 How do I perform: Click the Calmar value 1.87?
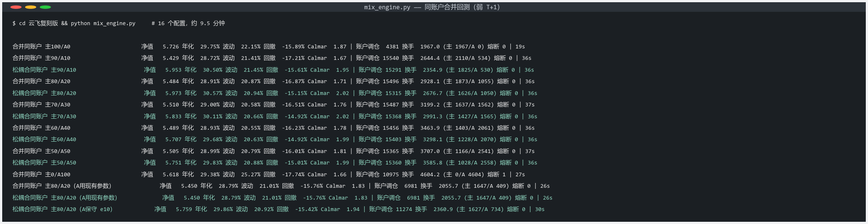pos(340,47)
